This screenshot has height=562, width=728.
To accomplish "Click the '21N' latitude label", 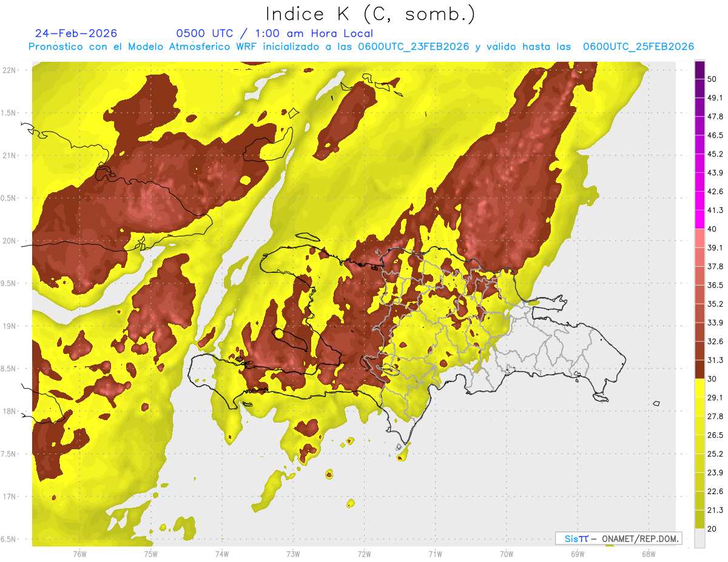I will (x=10, y=155).
